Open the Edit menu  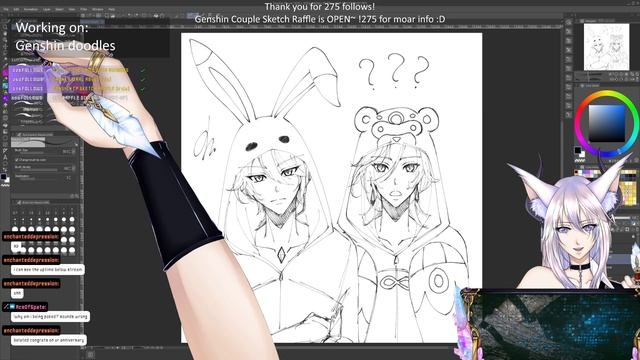click(16, 9)
